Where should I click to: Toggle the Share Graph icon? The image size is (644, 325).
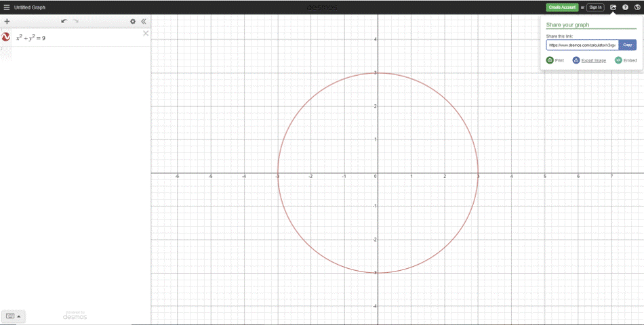click(613, 7)
